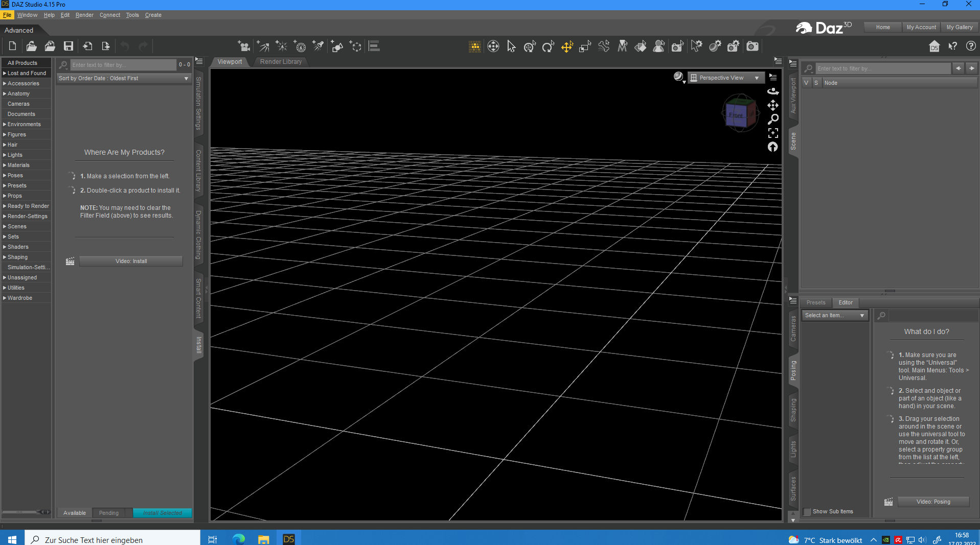980x545 pixels.
Task: Select the Node Selection arrow tool
Action: tap(511, 46)
